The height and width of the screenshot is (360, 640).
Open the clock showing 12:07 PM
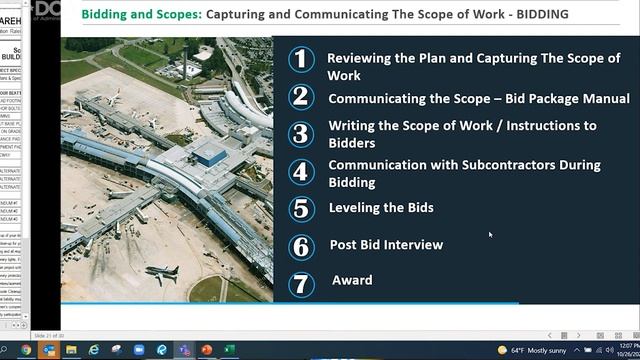pyautogui.click(x=629, y=350)
